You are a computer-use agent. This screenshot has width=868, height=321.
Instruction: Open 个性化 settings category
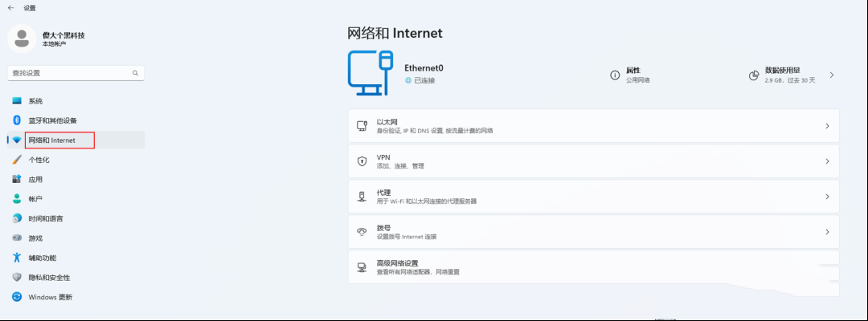[x=76, y=160]
